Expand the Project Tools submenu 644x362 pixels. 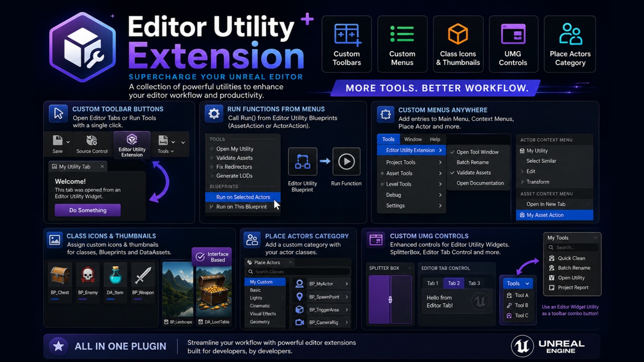click(x=412, y=162)
